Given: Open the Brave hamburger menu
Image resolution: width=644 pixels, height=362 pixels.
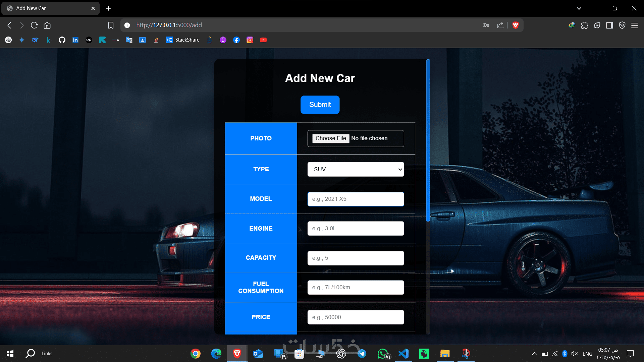Looking at the screenshot, I should [635, 25].
